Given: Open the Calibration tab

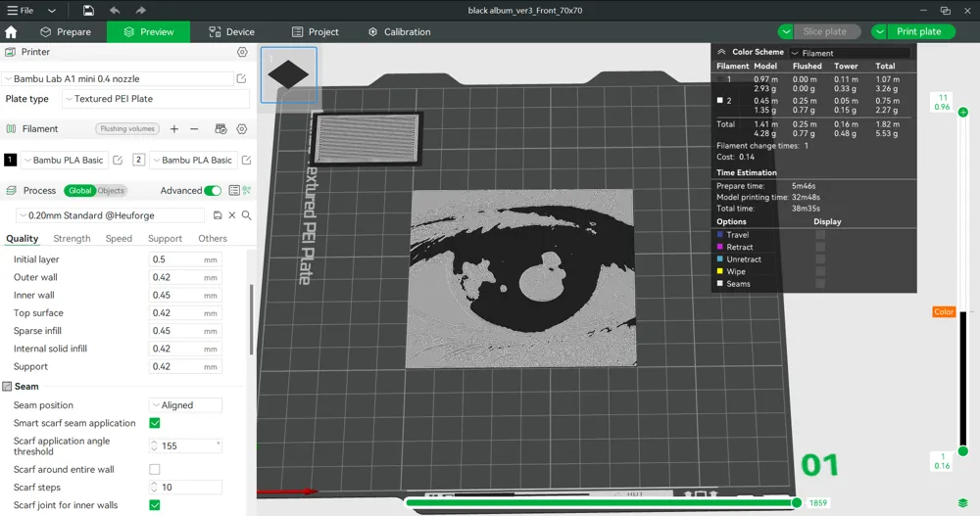Looking at the screenshot, I should click(399, 32).
